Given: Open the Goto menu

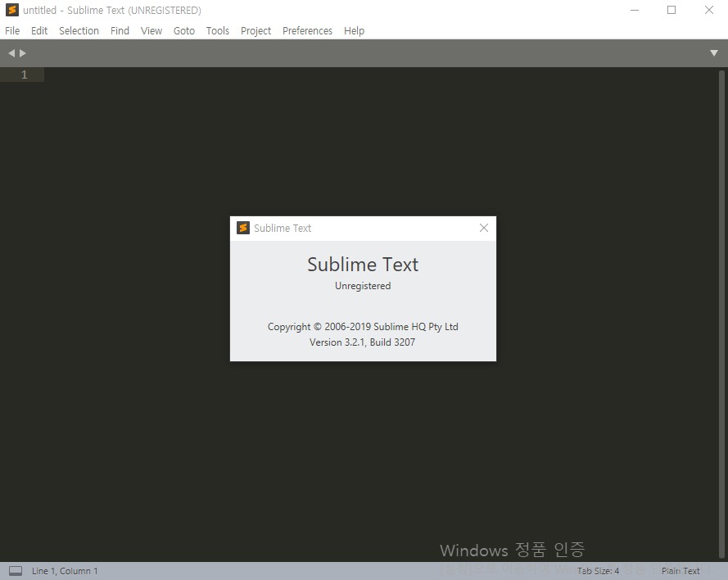Looking at the screenshot, I should pos(184,30).
